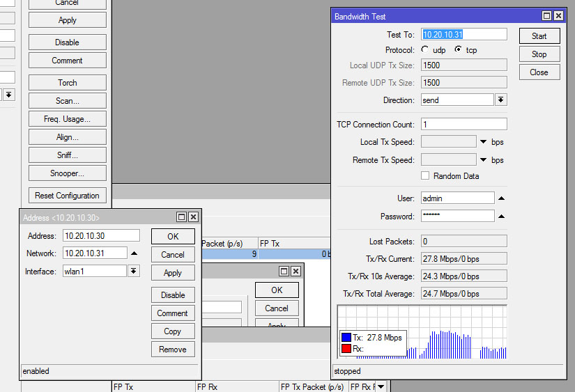Click Cancel in Address window
Screen dimensions: 575x392
point(173,255)
